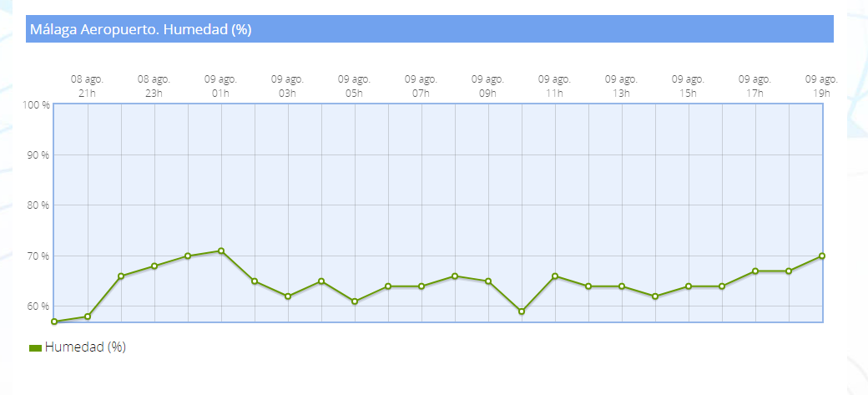Click the 100 % y-axis label
The height and width of the screenshot is (395, 868).
pyautogui.click(x=36, y=105)
